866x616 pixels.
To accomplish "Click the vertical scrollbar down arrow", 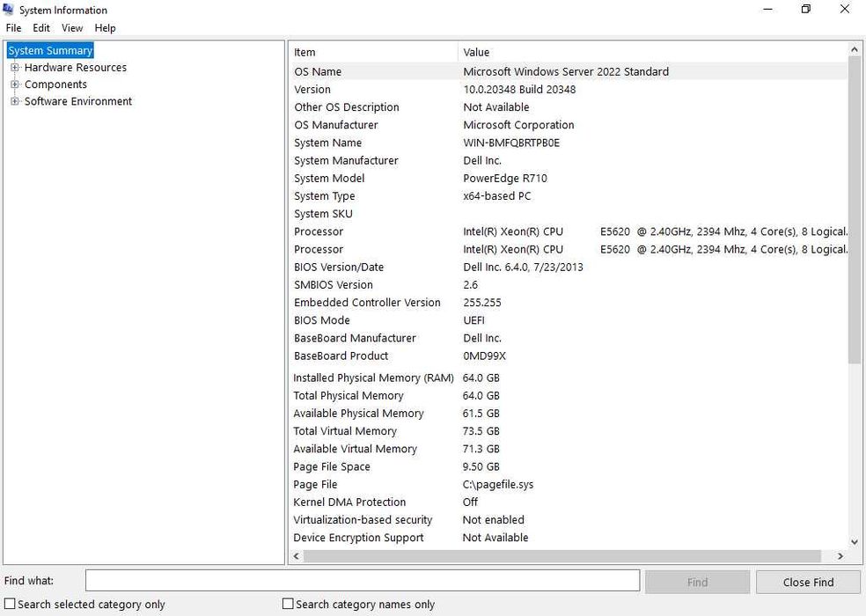I will (x=855, y=542).
